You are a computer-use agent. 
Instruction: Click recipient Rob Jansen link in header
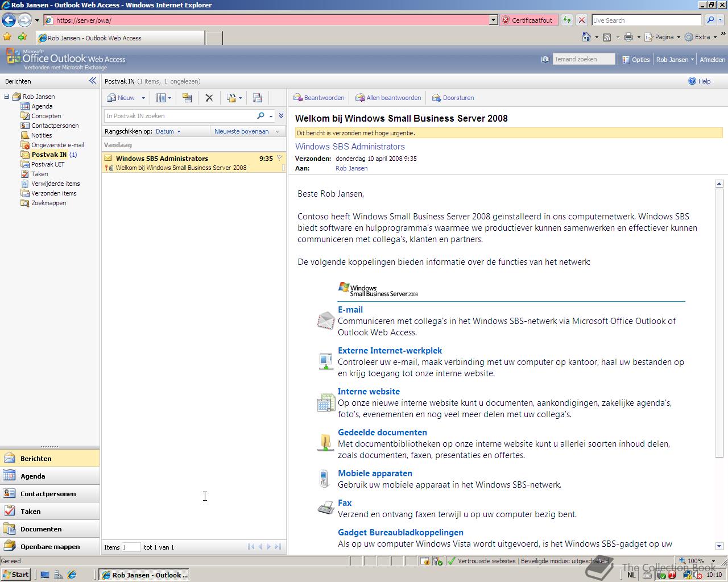(x=351, y=168)
